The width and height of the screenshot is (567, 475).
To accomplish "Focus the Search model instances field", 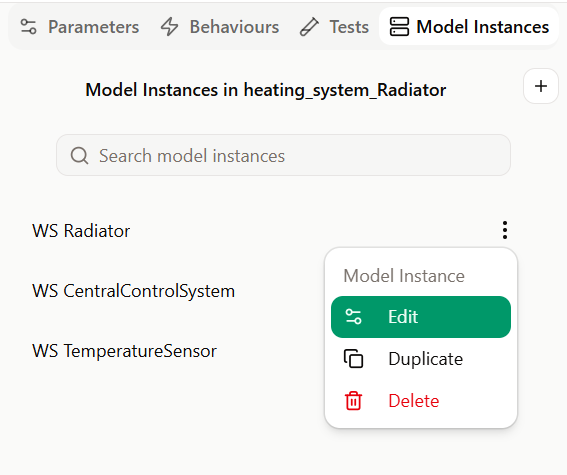I will click(284, 155).
